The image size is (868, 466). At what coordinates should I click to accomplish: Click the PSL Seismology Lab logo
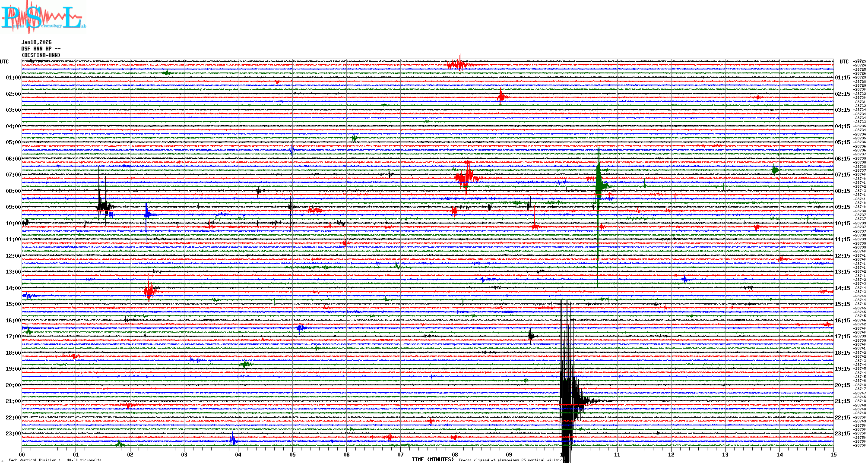43,17
